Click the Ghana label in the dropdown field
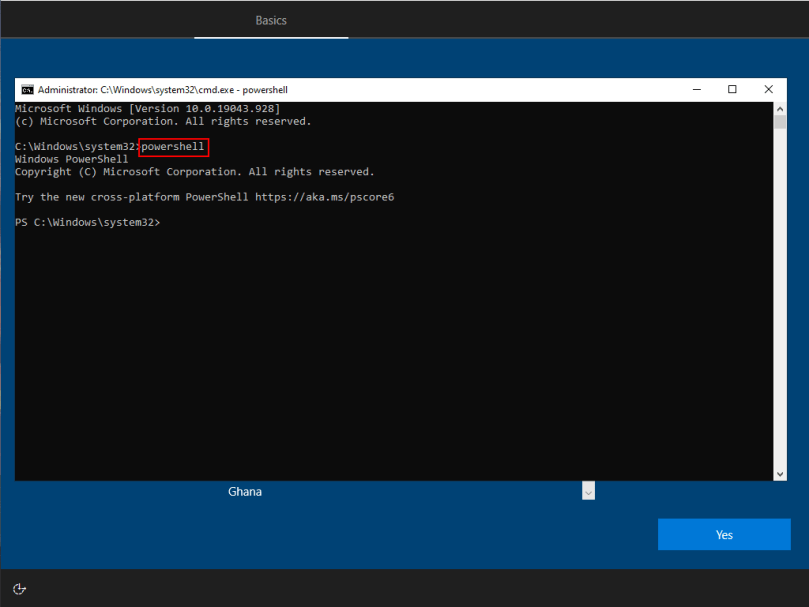The width and height of the screenshot is (809, 607). click(x=244, y=491)
